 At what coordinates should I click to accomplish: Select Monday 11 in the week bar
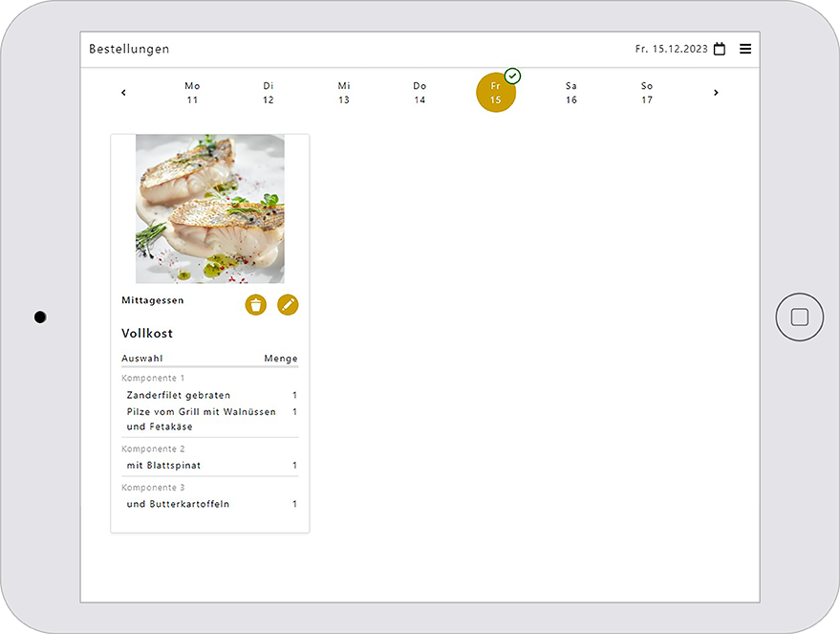192,93
